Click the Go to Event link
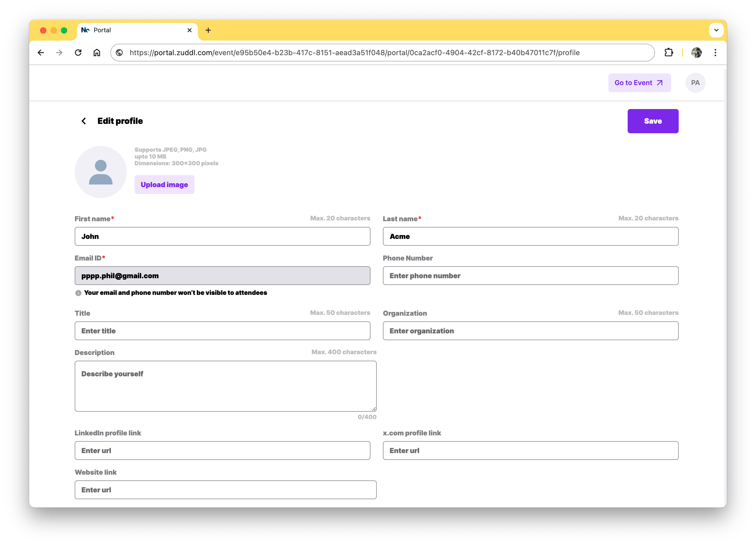Viewport: 756px width, 546px height. pyautogui.click(x=639, y=82)
